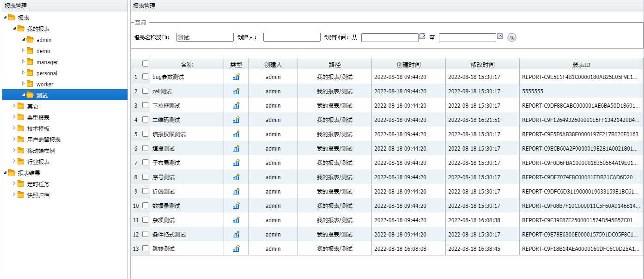The image size is (644, 279).
Task: Click the report type icon for 跳转测试
Action: tap(236, 249)
